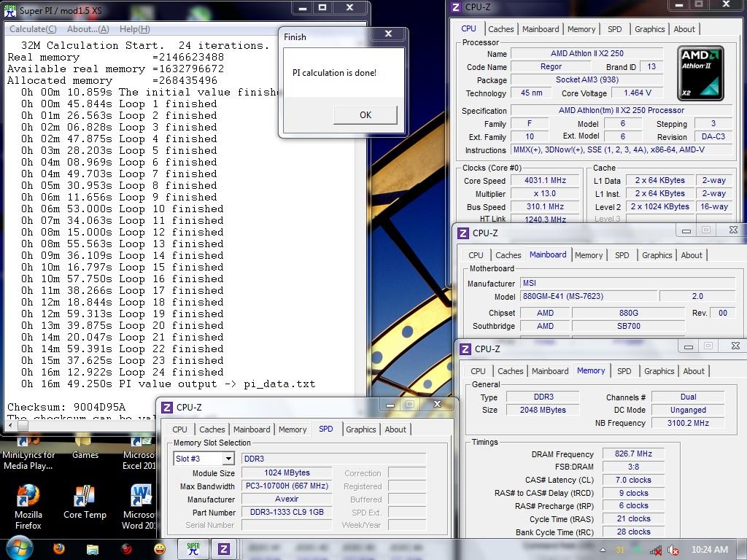Select About tab in top CPU-Z window
This screenshot has width=747, height=560.
[684, 29]
